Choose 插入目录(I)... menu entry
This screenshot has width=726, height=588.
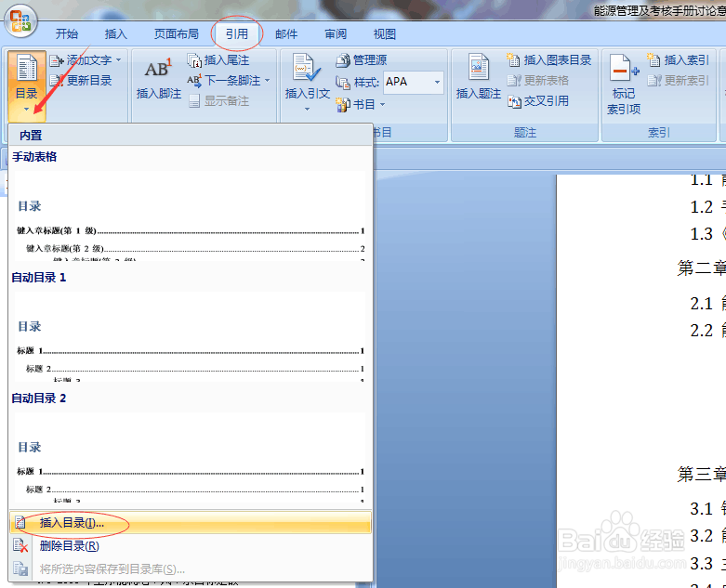pyautogui.click(x=191, y=523)
